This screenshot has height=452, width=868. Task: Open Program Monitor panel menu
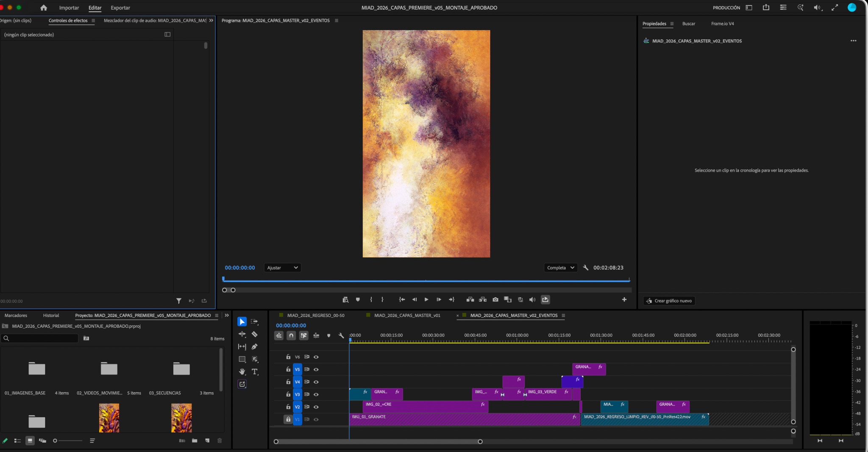(x=337, y=20)
